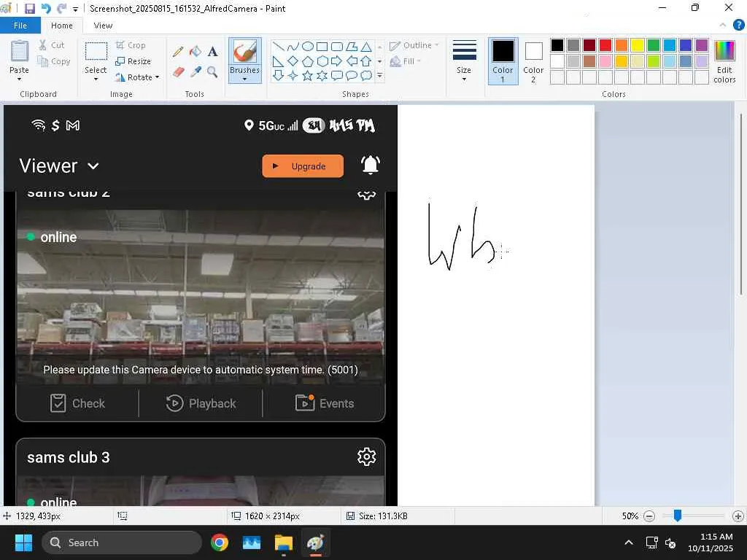Click the volume muted tray icon
The image size is (747, 560).
click(670, 542)
